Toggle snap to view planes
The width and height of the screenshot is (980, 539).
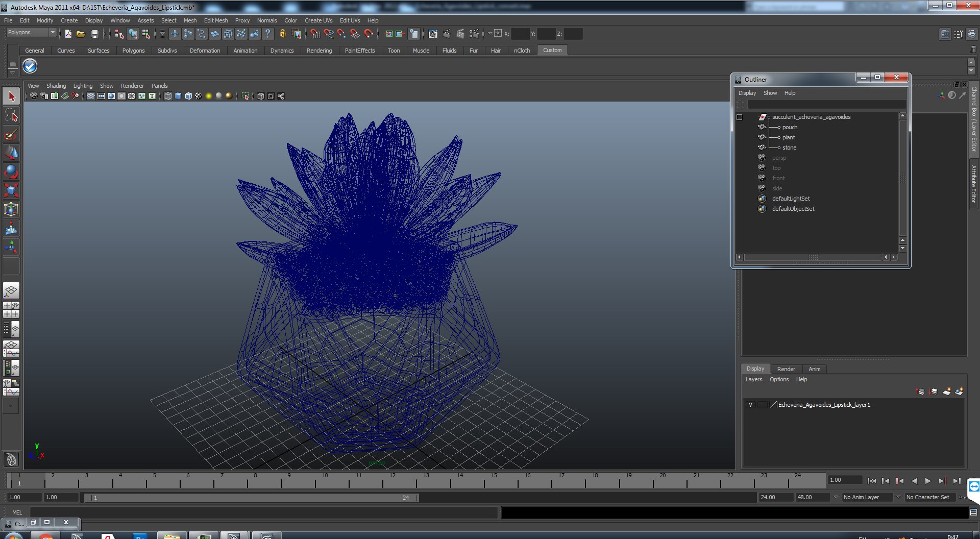(x=355, y=34)
